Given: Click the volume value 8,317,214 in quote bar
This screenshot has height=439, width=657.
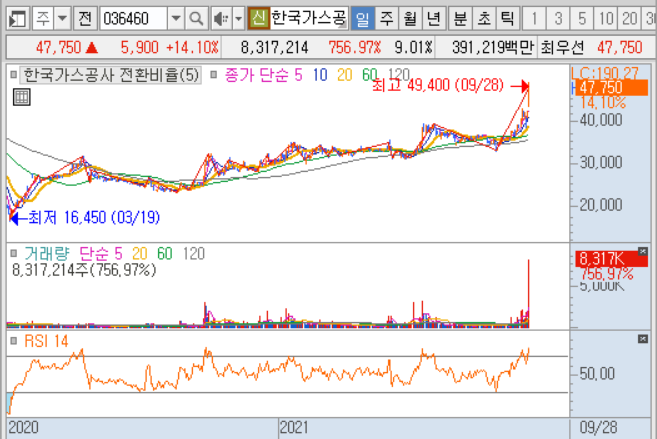Looking at the screenshot, I should tap(274, 48).
